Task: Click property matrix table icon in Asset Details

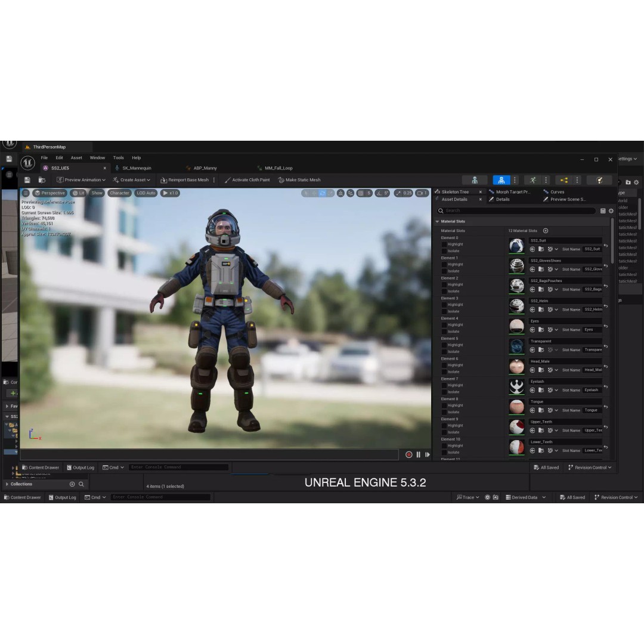Action: (x=602, y=210)
